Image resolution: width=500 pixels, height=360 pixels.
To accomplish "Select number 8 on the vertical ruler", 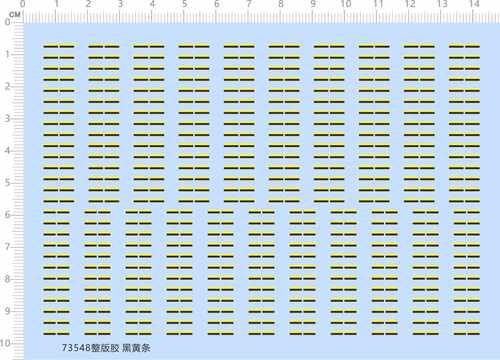I will click(x=7, y=279).
